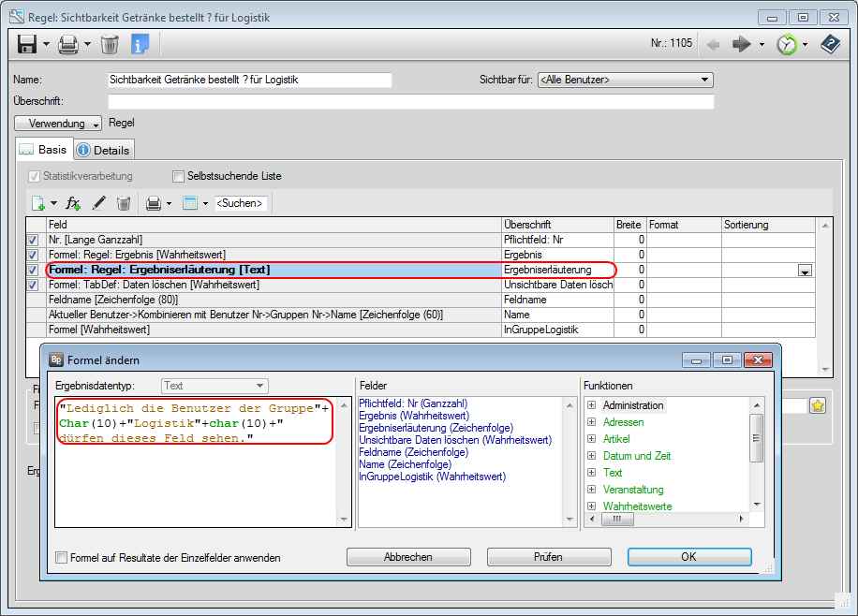Click the forward arrow navigation icon

tap(742, 44)
